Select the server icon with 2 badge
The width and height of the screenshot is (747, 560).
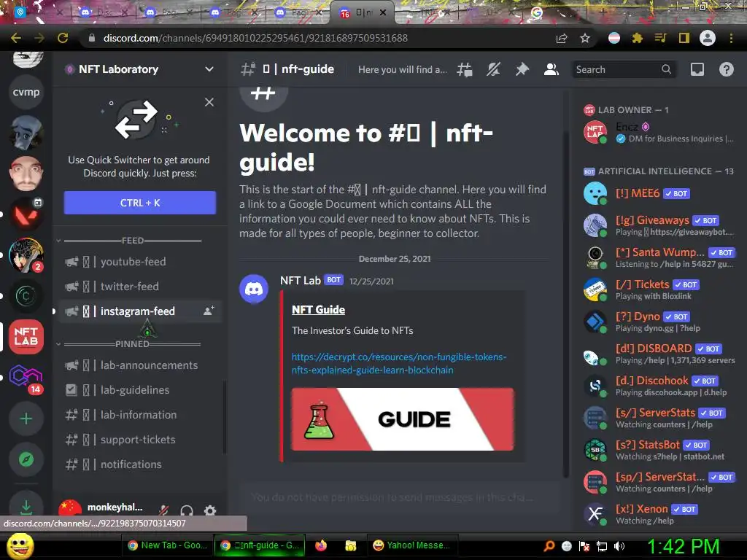coord(26,255)
